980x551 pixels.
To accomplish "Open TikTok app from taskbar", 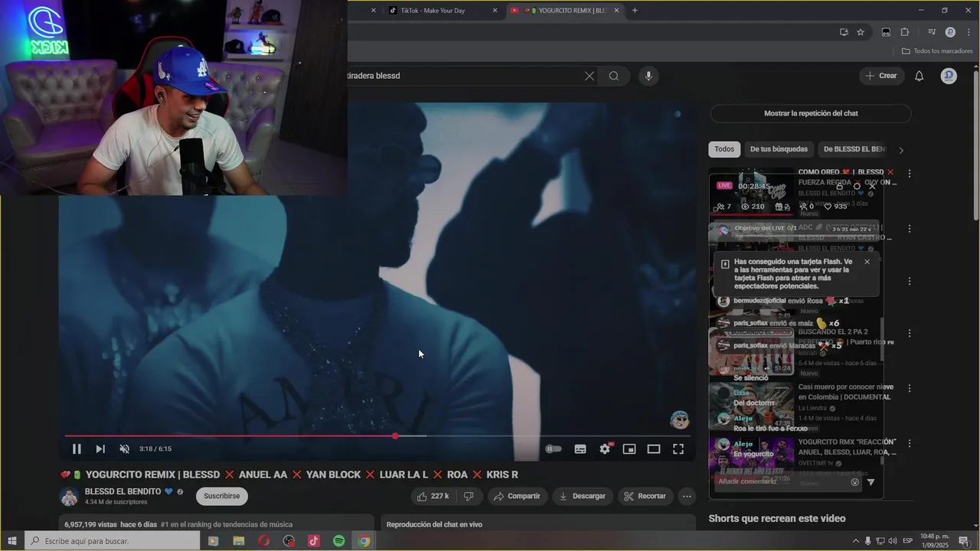I will 314,541.
